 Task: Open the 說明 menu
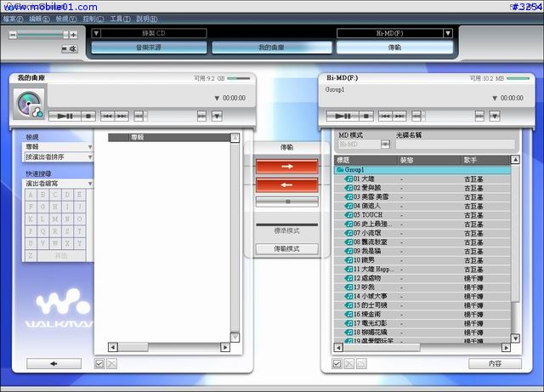pos(147,19)
